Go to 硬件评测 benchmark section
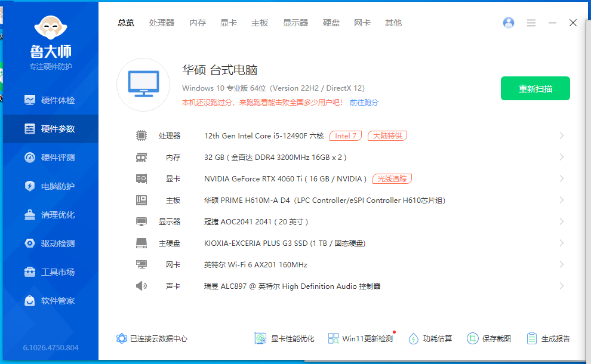Screen dimensions: 591x364 (50, 158)
